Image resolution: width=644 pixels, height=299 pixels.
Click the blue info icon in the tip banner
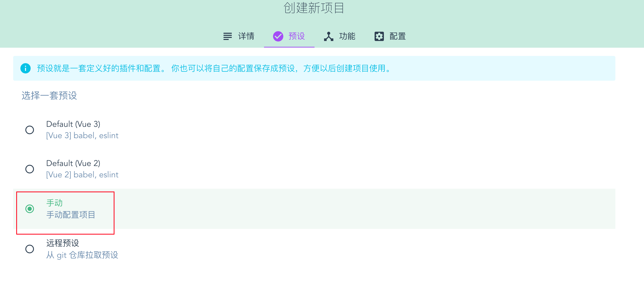[25, 68]
